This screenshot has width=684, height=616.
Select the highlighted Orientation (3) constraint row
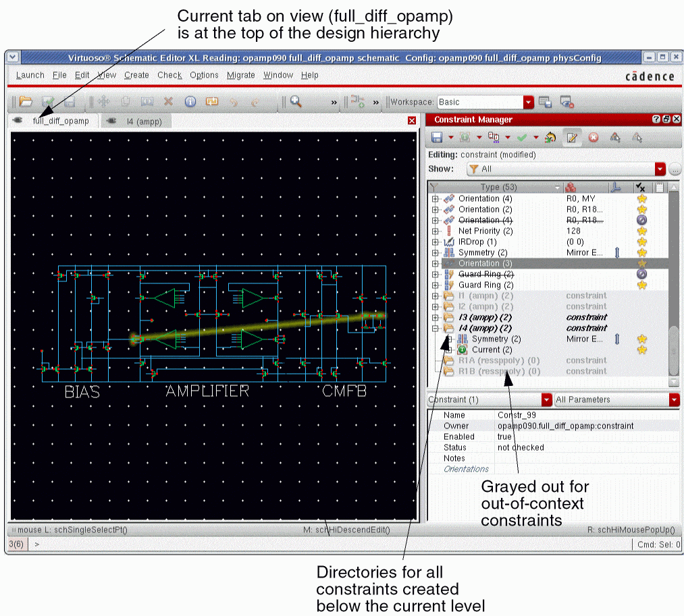click(x=485, y=263)
